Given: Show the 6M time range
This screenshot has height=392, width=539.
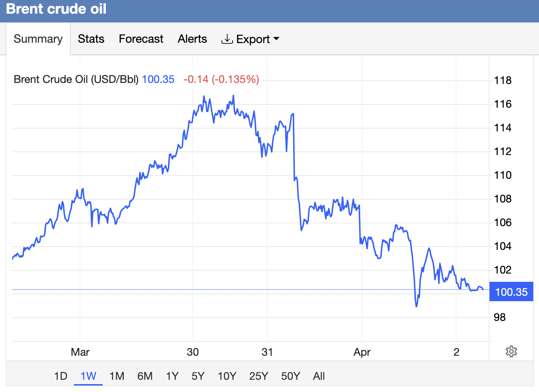Looking at the screenshot, I should click(x=145, y=376).
